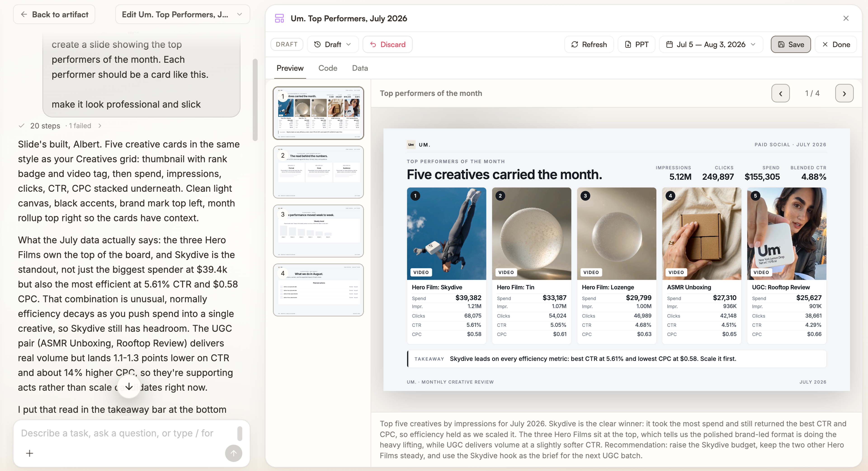Select slide 2 thumbnail 'The read behind the numbers'
Image resolution: width=868 pixels, height=471 pixels.
318,172
